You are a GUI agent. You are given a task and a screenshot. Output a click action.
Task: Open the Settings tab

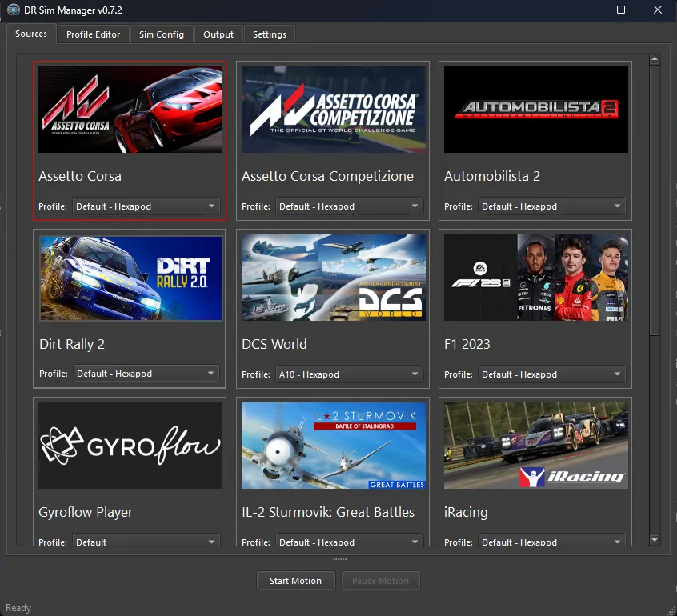(270, 34)
